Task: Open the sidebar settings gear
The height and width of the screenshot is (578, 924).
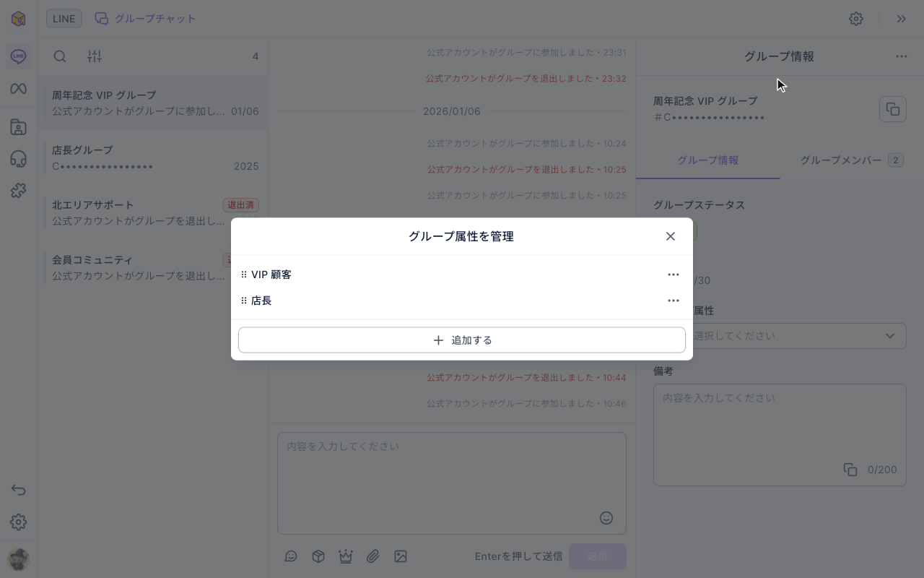Action: (19, 522)
